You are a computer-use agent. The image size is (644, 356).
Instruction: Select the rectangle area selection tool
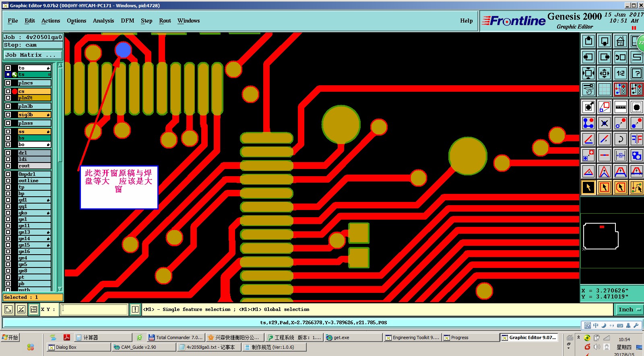pos(605,187)
